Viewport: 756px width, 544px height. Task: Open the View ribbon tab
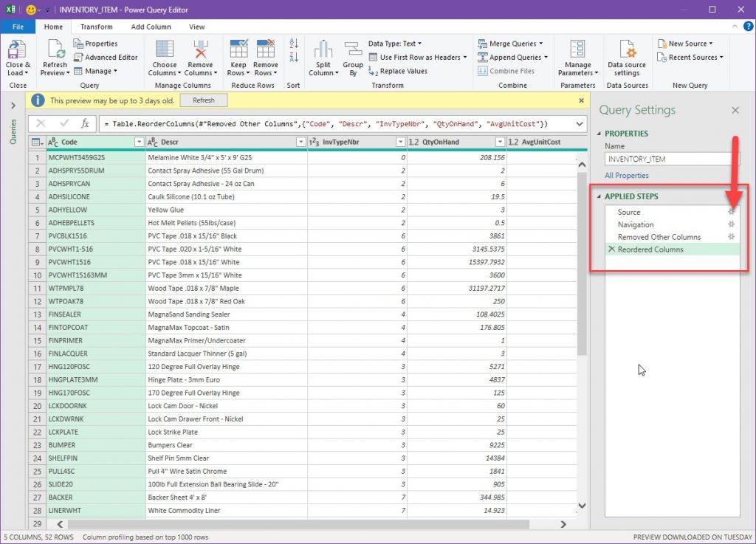coord(196,27)
